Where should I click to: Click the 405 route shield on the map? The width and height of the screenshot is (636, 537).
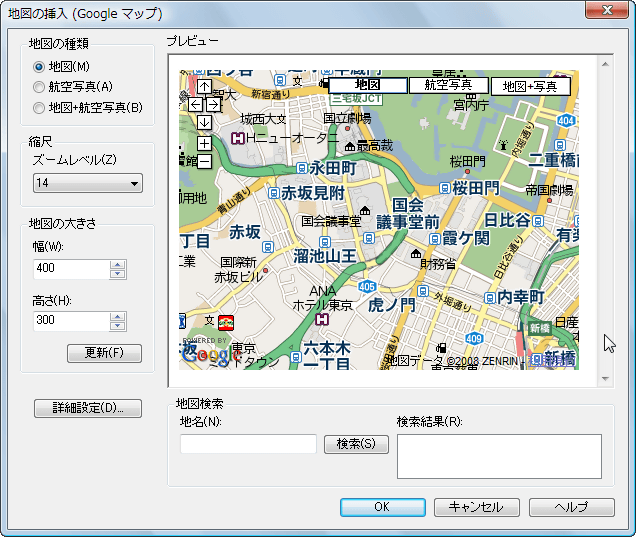(x=367, y=287)
